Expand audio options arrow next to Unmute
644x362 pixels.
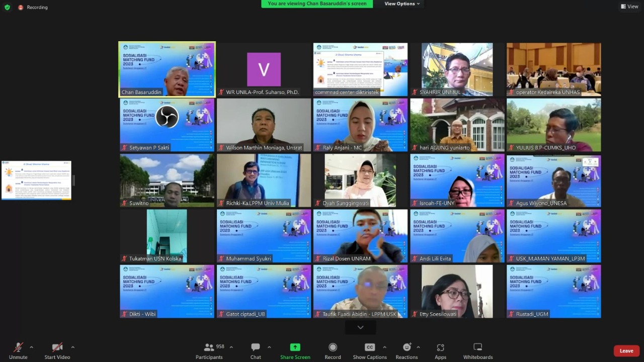click(31, 347)
